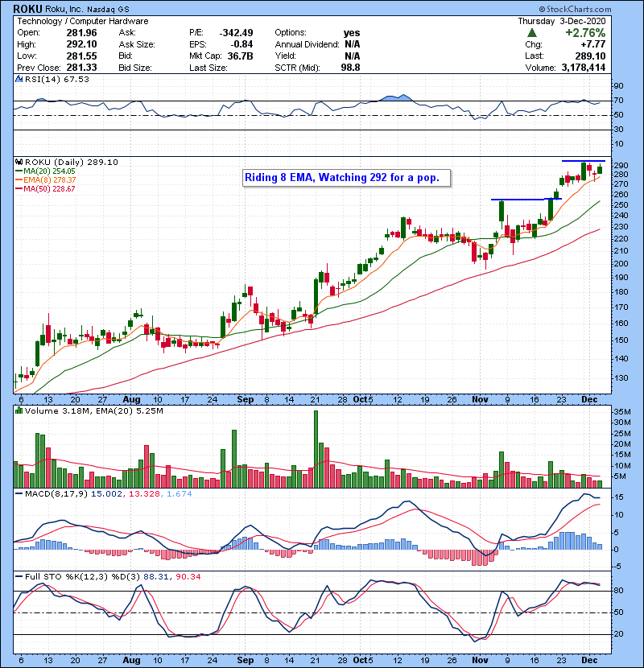The width and height of the screenshot is (644, 668).
Task: Click the "Last Size:" label
Action: (208, 68)
